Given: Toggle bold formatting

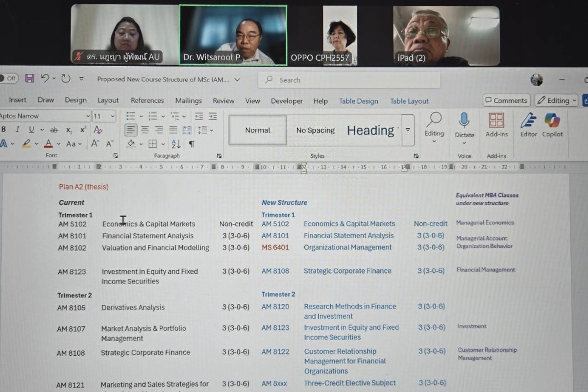Looking at the screenshot, I should click(x=4, y=130).
